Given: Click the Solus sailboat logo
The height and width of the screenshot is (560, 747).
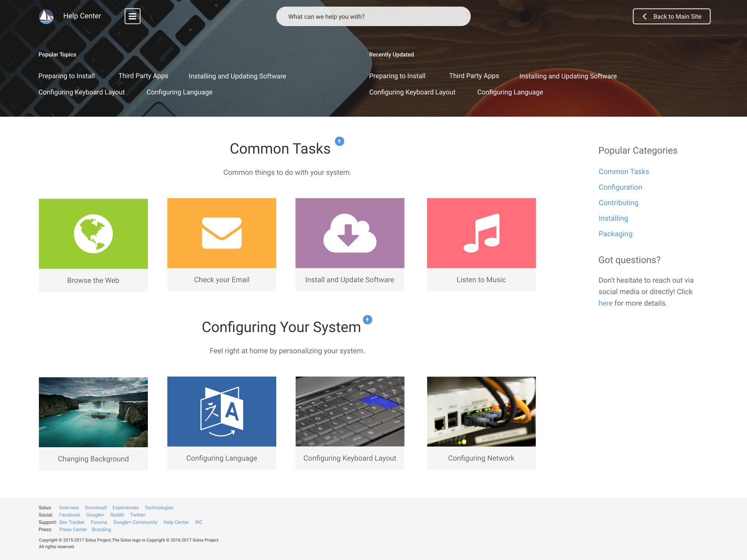Looking at the screenshot, I should pyautogui.click(x=46, y=16).
